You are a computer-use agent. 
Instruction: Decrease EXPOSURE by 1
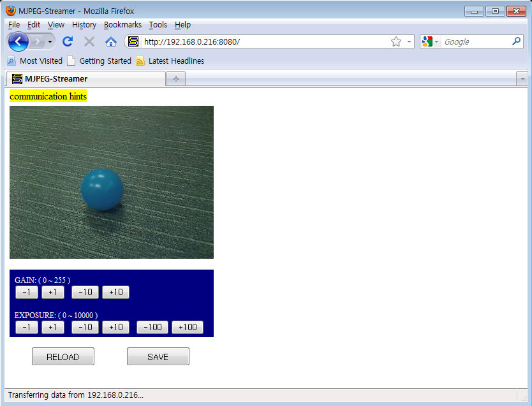point(26,328)
